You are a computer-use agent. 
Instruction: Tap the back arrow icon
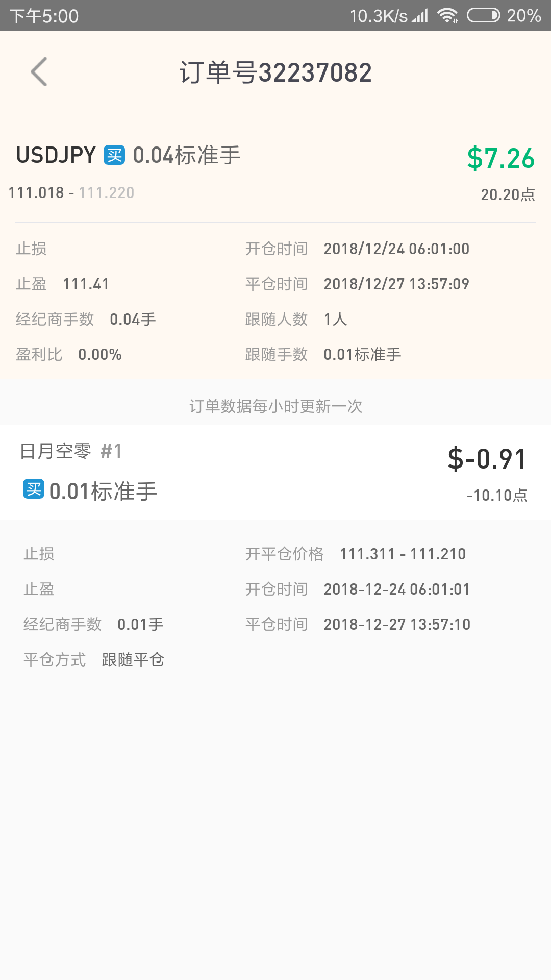(x=39, y=72)
